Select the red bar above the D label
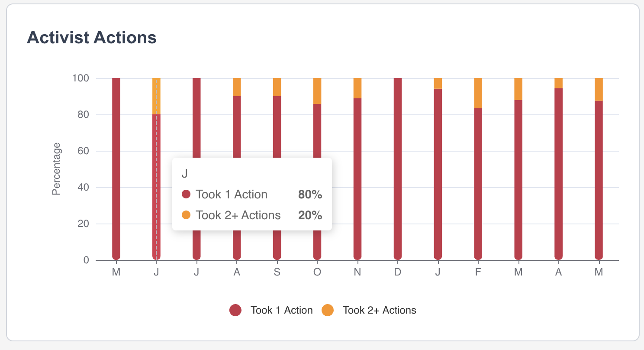 398,169
